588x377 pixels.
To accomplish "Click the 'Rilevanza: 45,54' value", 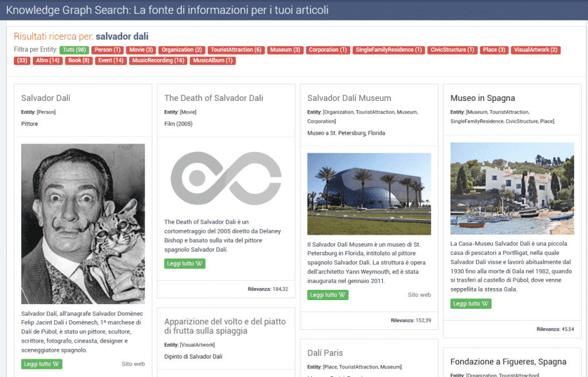I will tap(555, 329).
